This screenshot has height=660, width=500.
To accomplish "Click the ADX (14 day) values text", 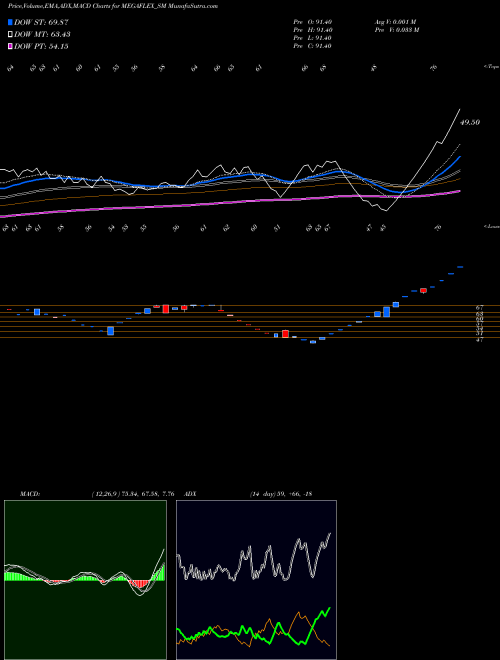I will [280, 494].
